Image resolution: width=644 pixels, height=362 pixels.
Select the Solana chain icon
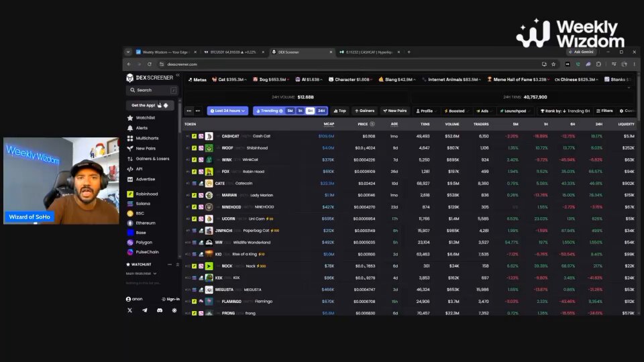(130, 204)
